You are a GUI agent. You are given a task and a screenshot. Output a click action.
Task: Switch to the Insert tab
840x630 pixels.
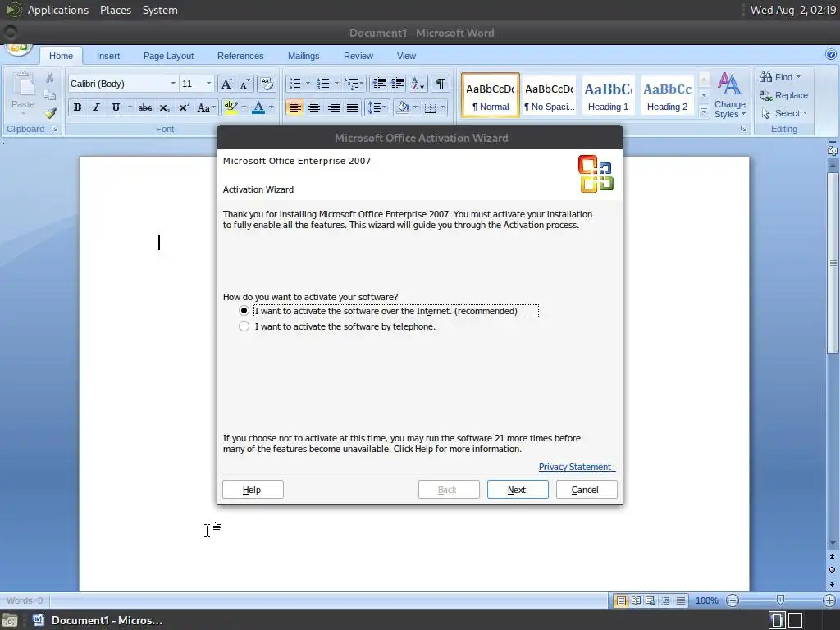point(108,56)
